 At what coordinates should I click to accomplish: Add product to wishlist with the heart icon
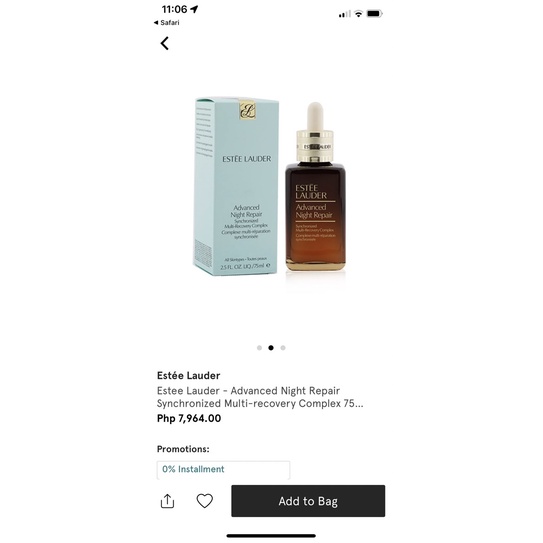point(205,501)
